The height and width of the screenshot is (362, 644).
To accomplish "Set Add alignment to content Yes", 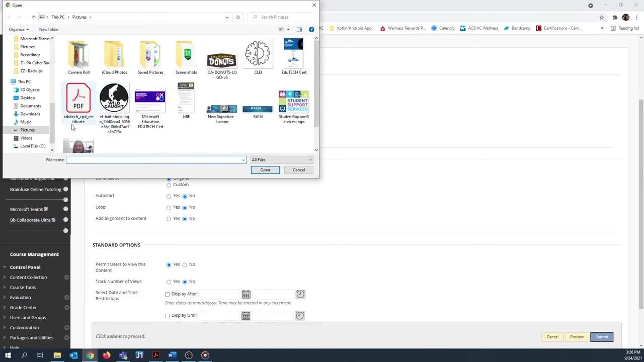I will tap(169, 219).
